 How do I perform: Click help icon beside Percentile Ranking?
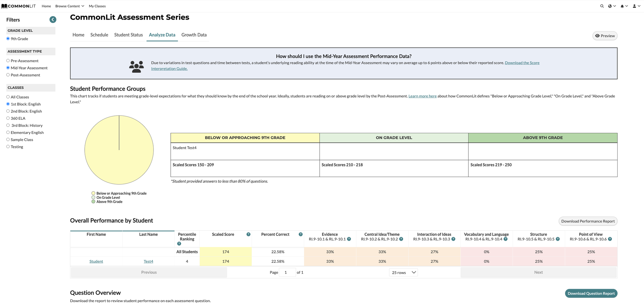[179, 244]
